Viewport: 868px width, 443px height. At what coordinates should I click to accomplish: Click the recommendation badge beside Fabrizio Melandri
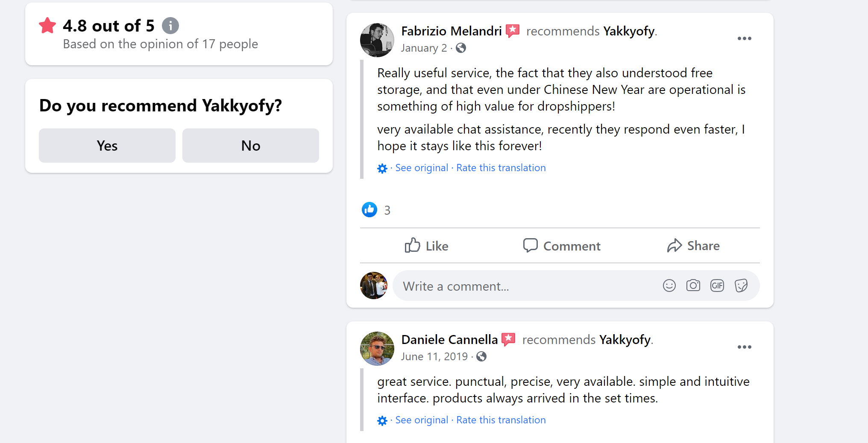(512, 31)
